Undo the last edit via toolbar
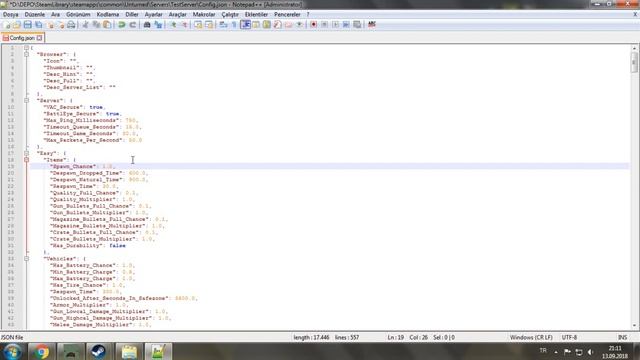Screen dimensions: 640x360 (x=122, y=25)
